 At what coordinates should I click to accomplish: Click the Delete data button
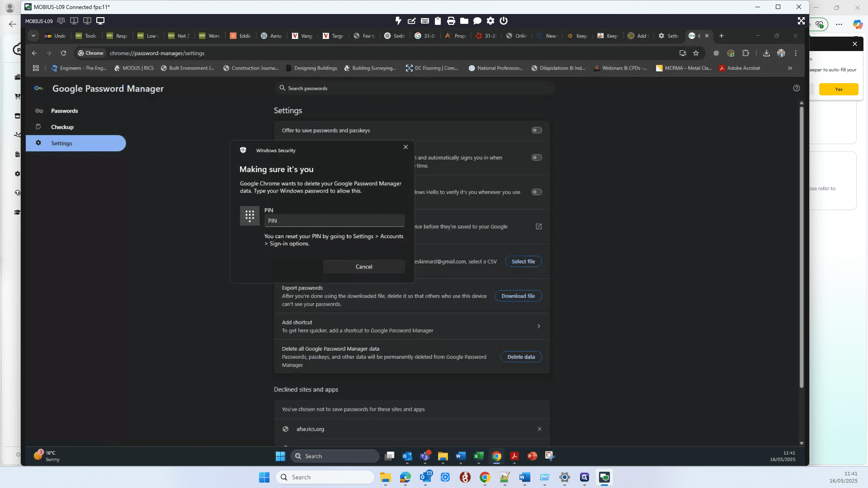(x=521, y=357)
